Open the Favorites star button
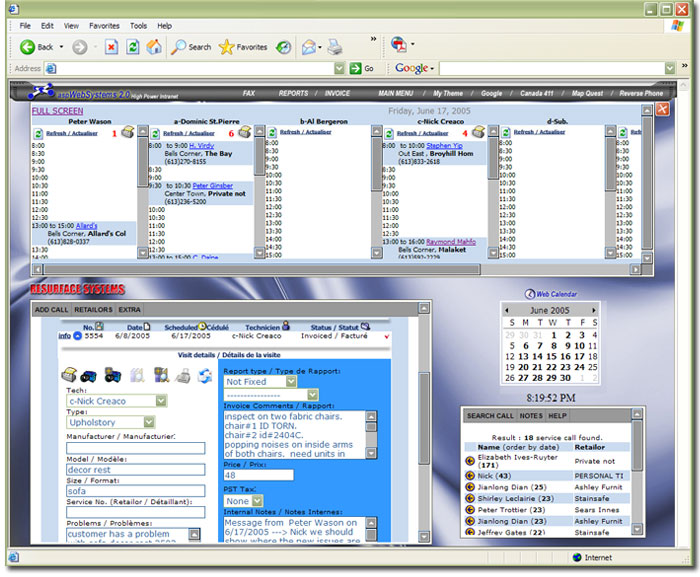Image resolution: width=700 pixels, height=577 pixels. point(243,47)
